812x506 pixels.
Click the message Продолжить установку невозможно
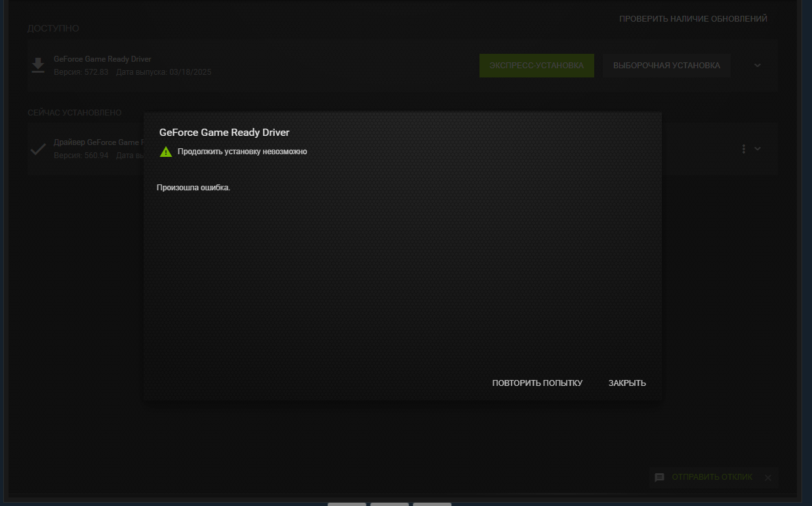tap(242, 152)
